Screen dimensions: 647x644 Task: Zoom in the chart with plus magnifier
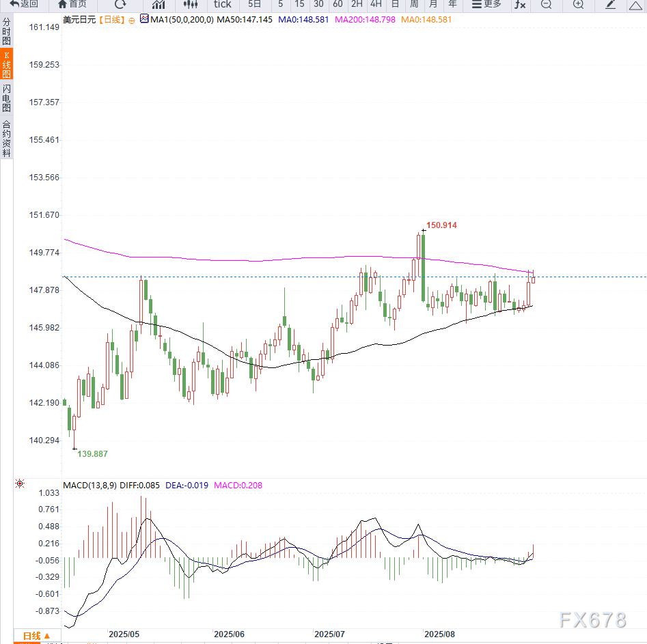578,4
